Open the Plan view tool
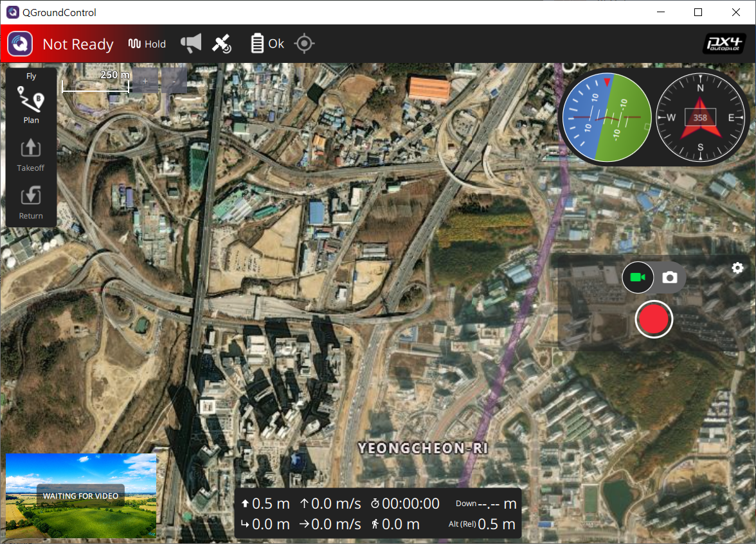Screen dimensions: 756x544 [x=31, y=107]
